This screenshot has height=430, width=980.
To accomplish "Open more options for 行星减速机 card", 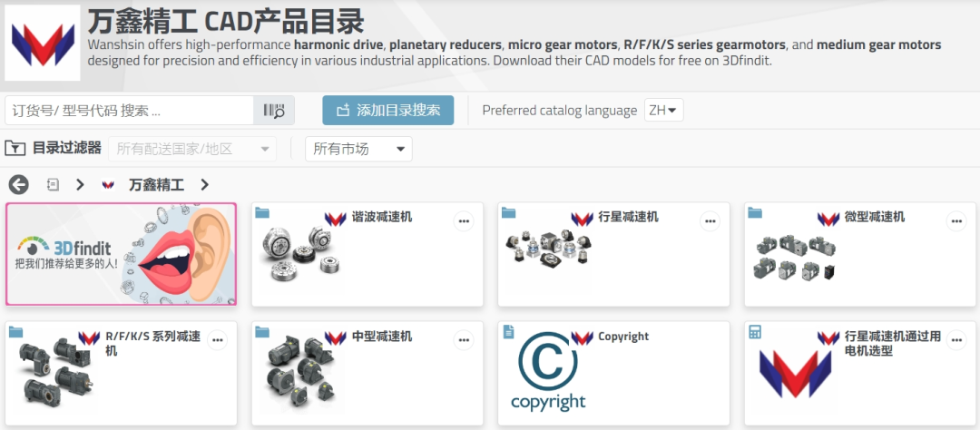I will 710,221.
